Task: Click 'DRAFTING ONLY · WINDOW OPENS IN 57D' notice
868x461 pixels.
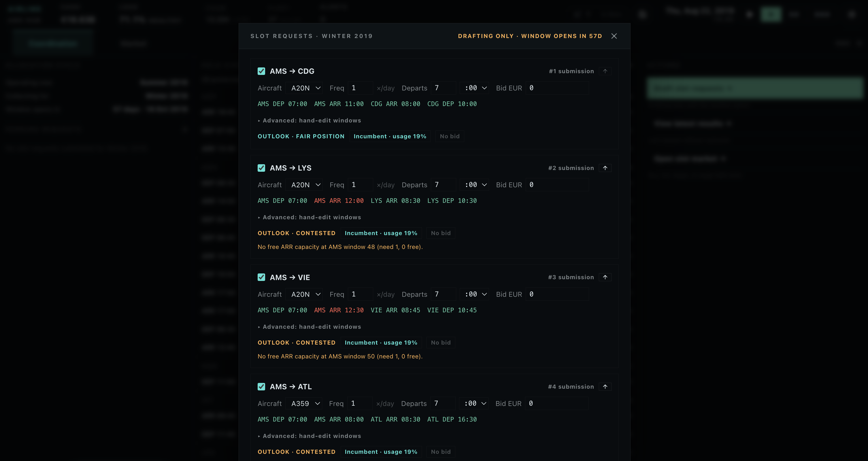Action: tap(530, 36)
